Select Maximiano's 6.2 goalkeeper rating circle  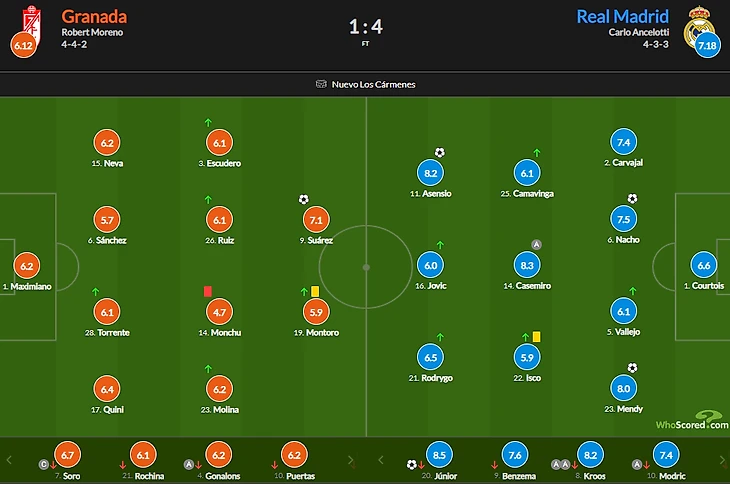(x=27, y=266)
